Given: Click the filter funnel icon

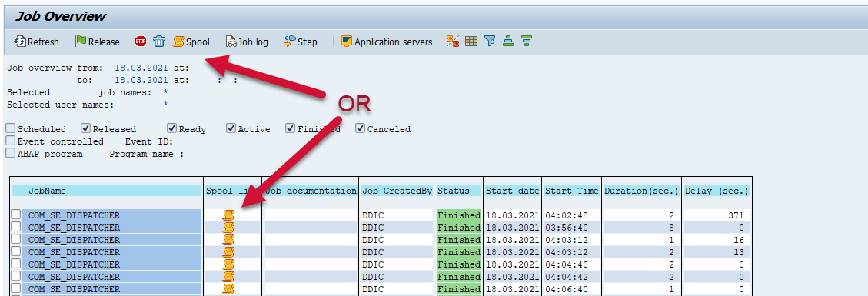Looking at the screenshot, I should pyautogui.click(x=490, y=41).
